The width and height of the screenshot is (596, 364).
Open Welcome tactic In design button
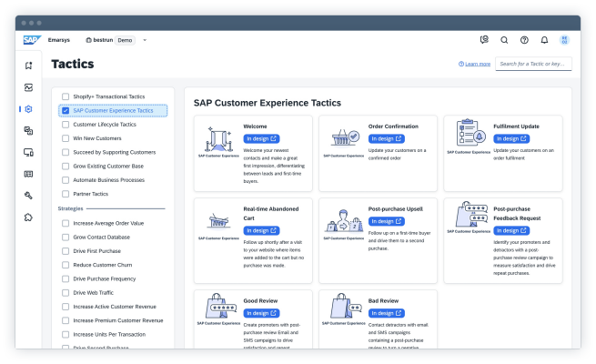click(261, 138)
